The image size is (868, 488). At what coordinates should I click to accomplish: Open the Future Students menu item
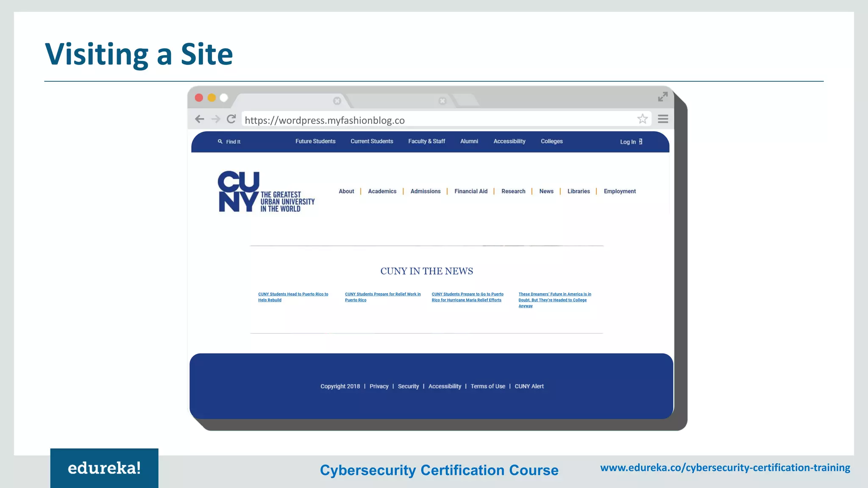point(315,141)
